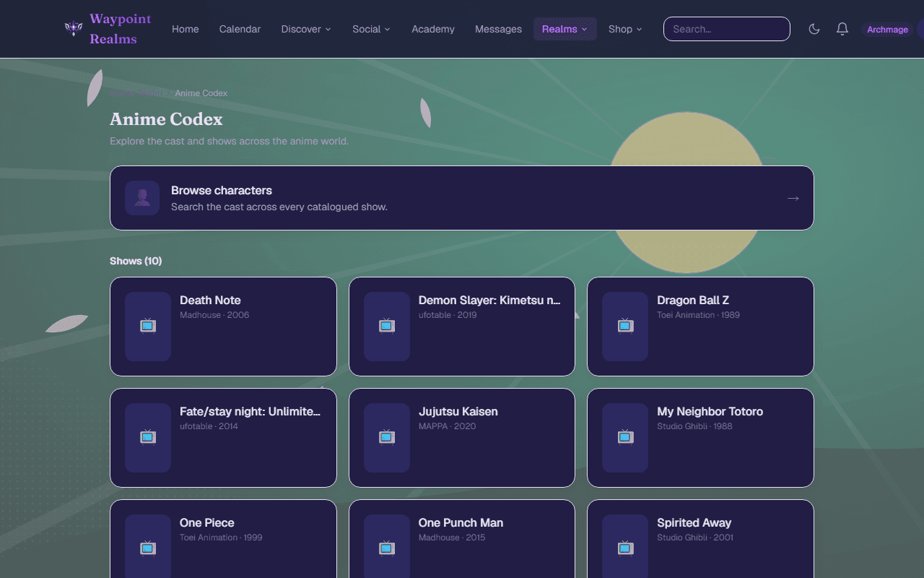Open the My Neighbor Totoro show title

(710, 411)
